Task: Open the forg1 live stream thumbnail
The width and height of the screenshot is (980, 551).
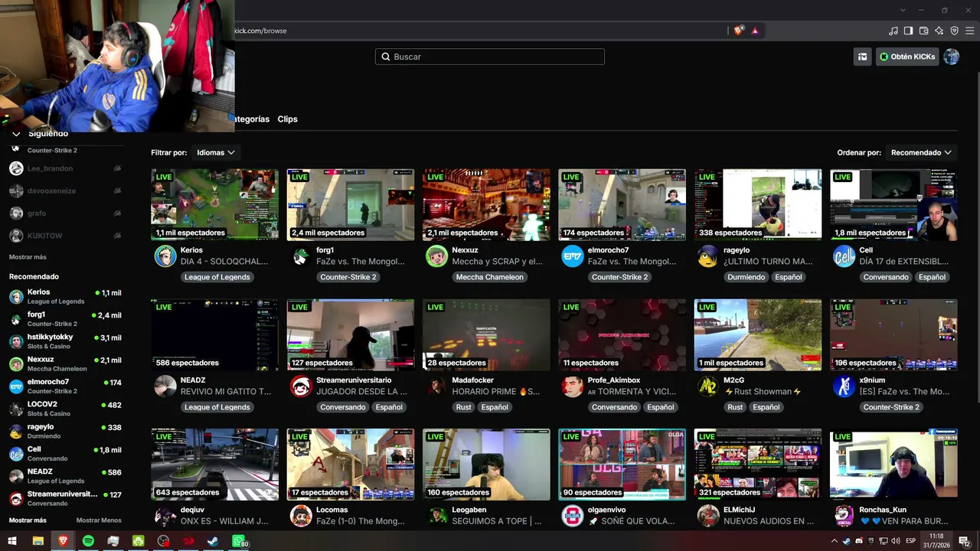Action: pyautogui.click(x=351, y=205)
